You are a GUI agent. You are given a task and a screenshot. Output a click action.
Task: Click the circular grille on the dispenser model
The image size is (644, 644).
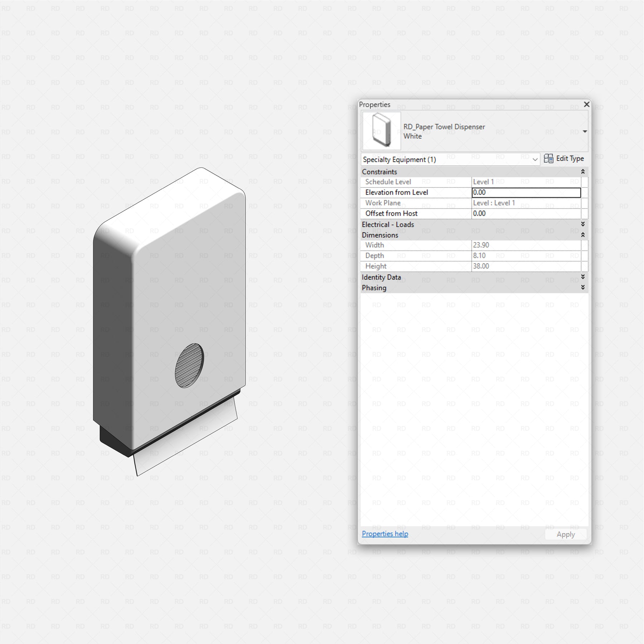click(x=189, y=365)
